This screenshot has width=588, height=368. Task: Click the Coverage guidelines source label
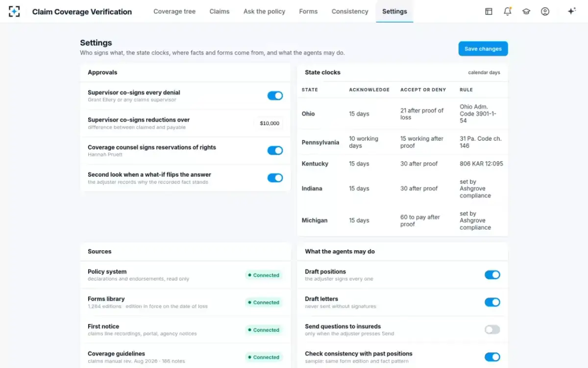(x=116, y=354)
